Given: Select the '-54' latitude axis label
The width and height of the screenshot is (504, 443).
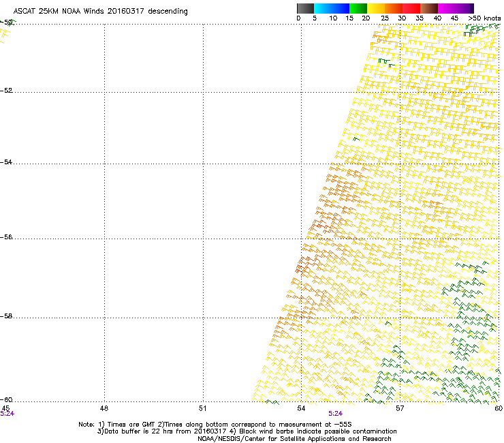Looking at the screenshot, I should tap(6, 162).
